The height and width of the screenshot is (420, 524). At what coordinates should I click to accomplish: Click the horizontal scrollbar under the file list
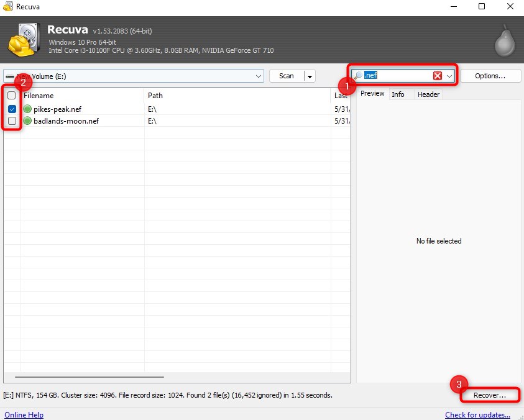90,377
